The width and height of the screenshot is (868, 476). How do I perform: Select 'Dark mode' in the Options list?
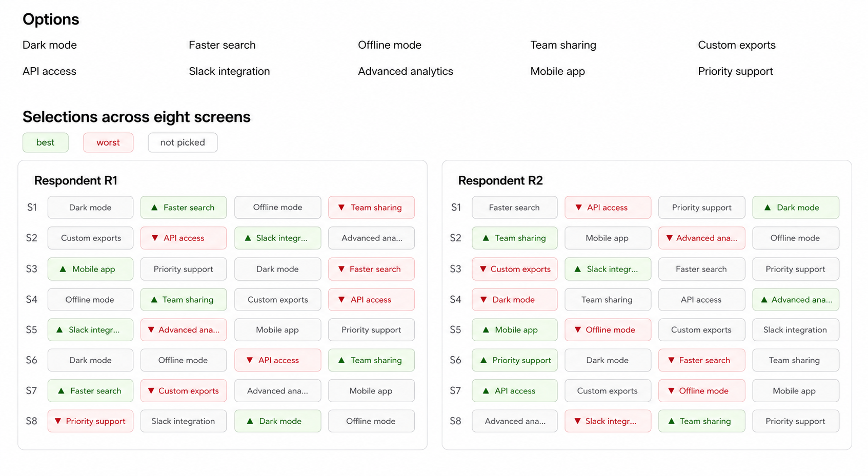pyautogui.click(x=50, y=45)
